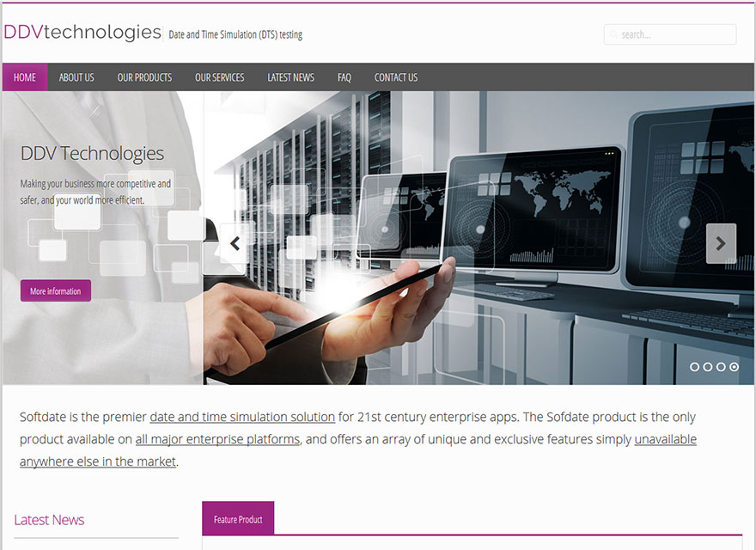756x550 pixels.
Task: Open the About Us menu
Action: coord(76,77)
